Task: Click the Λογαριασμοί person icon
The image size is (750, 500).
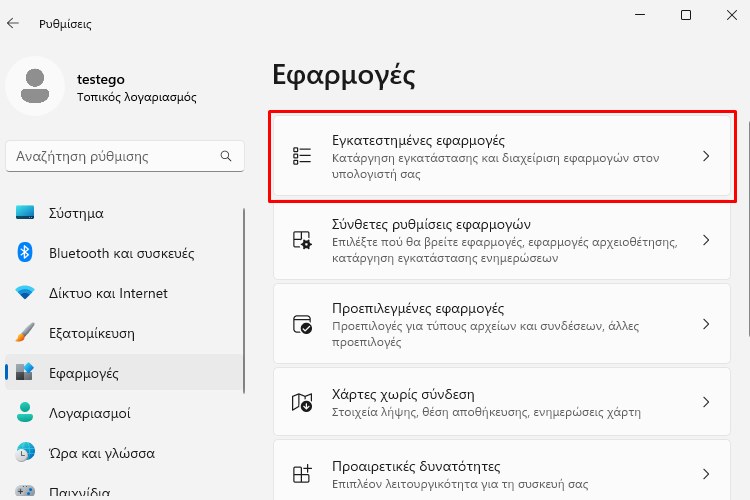Action: 25,412
